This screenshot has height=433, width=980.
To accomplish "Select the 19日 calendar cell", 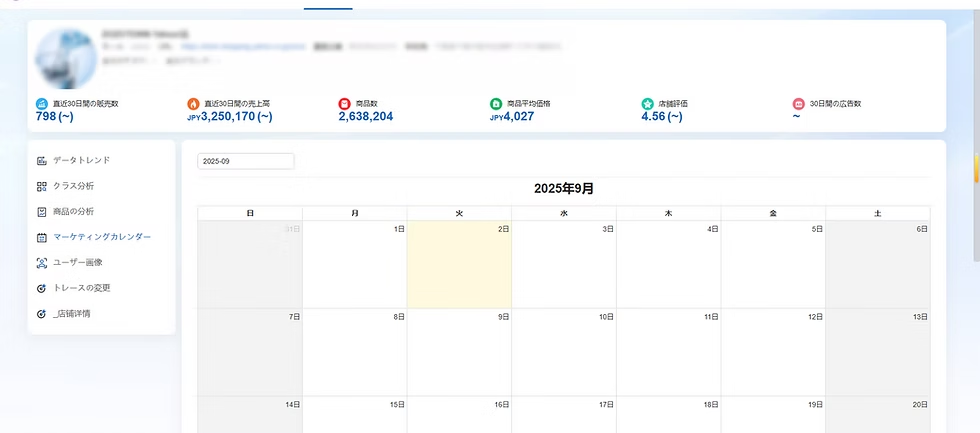I will [x=774, y=415].
